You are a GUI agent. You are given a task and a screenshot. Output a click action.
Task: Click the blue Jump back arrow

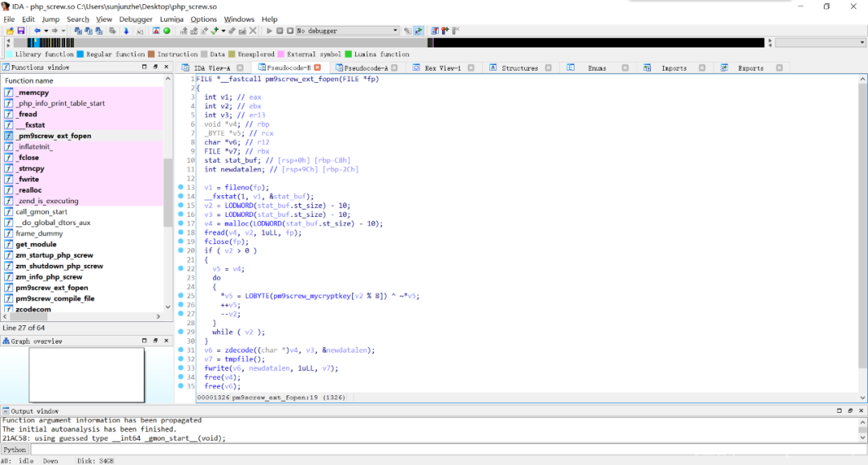[37, 31]
